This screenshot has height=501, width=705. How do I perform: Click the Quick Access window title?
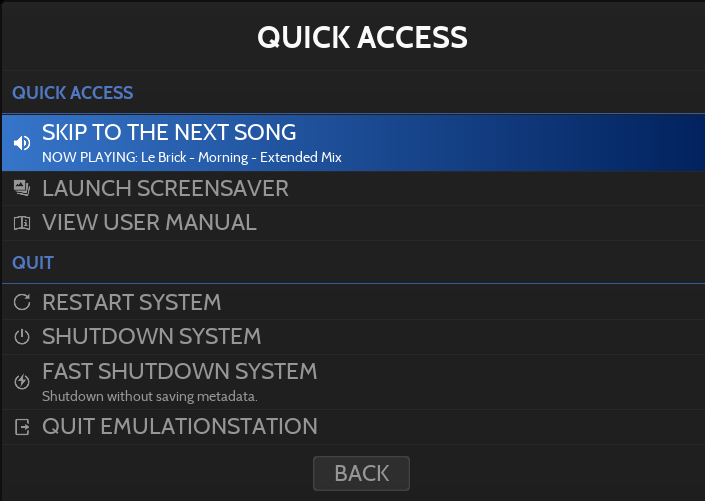click(362, 37)
